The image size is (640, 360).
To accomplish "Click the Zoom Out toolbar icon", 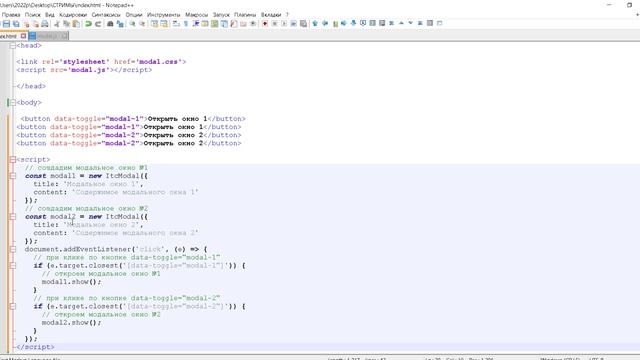I will (x=142, y=24).
